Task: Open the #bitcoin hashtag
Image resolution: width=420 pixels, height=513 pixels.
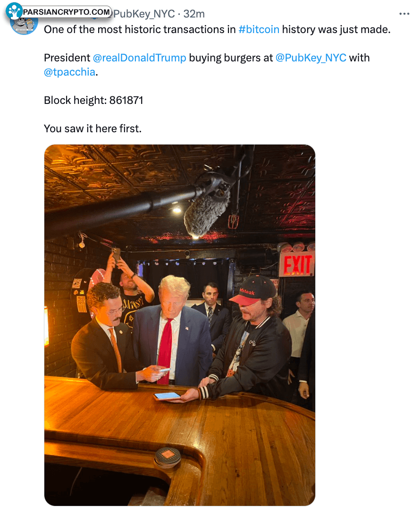Action: pyautogui.click(x=259, y=29)
